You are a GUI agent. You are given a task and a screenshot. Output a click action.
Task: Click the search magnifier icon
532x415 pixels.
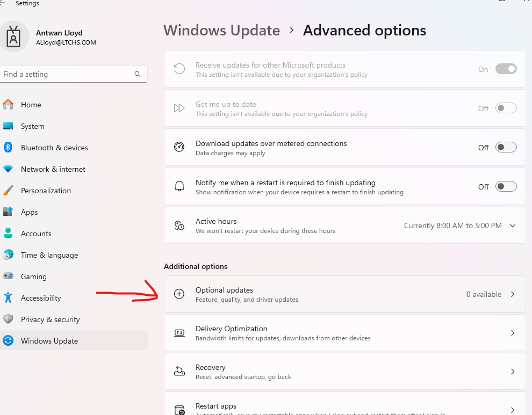click(x=138, y=74)
